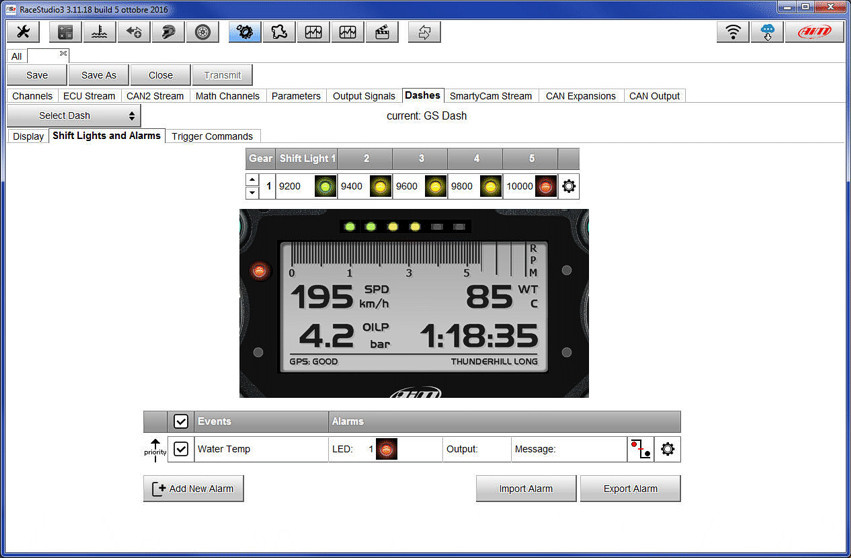This screenshot has height=558, width=851.
Task: Open the Math Channels tab
Action: point(227,96)
